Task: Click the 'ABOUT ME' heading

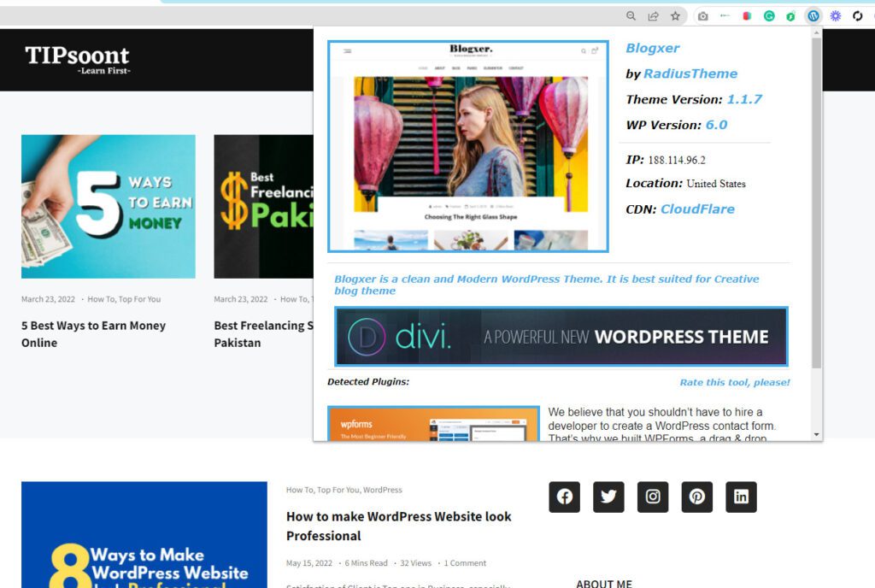Action: coord(604,584)
